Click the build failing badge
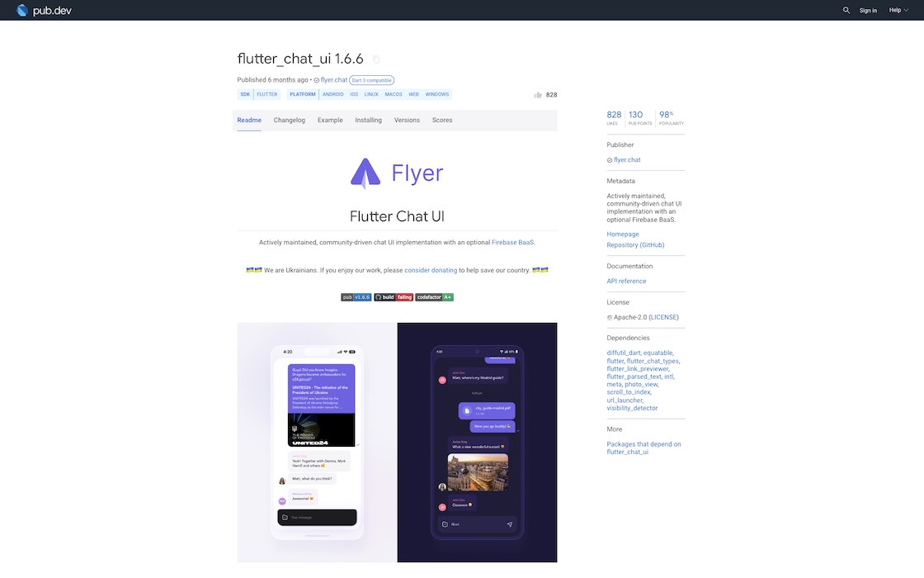 tap(394, 297)
